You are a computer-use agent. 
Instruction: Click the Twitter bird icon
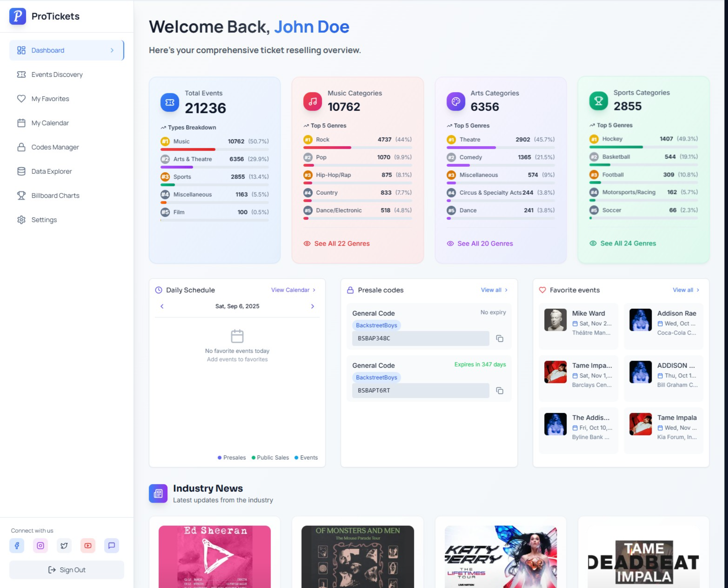(64, 545)
